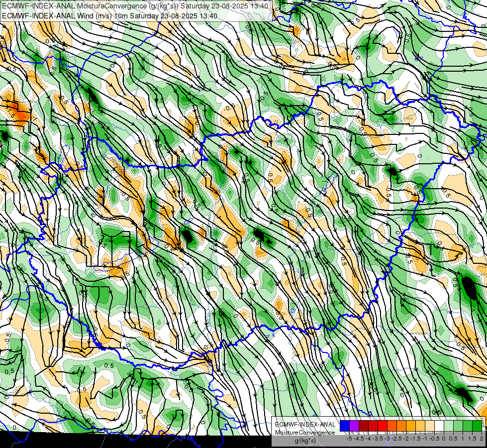Click the legend tick label -3.5

click(x=378, y=439)
